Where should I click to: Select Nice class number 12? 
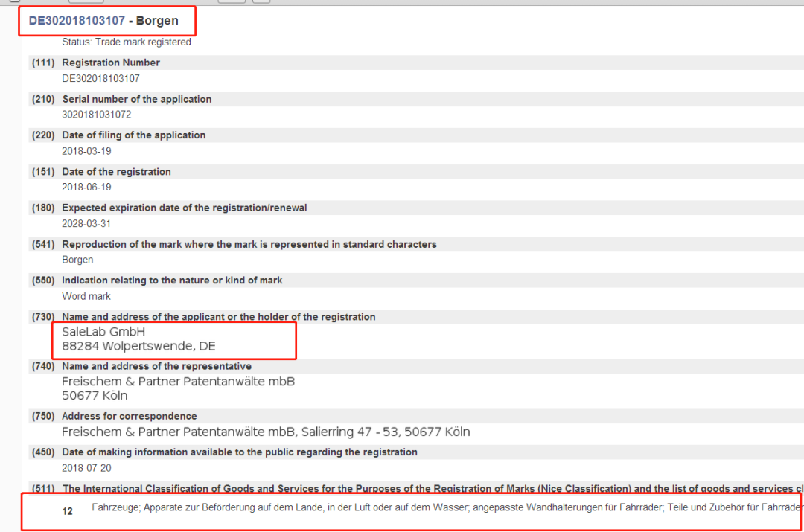coord(67,511)
